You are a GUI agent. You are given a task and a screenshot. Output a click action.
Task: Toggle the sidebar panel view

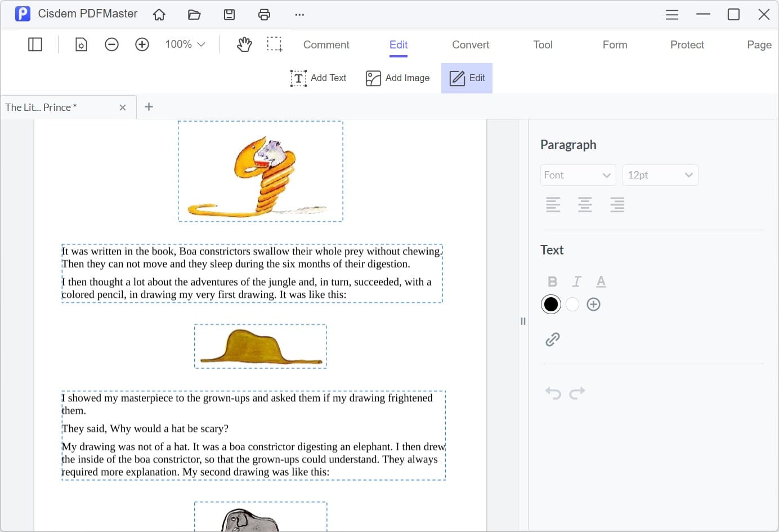tap(34, 44)
